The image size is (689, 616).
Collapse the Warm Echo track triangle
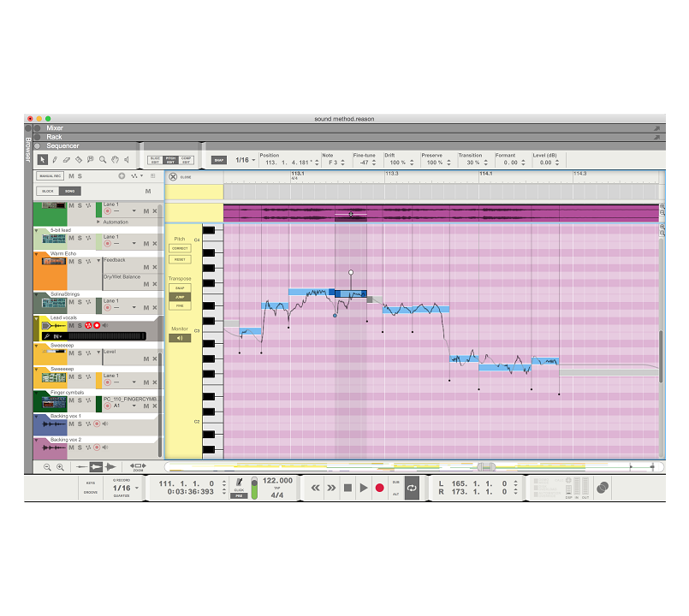36,253
